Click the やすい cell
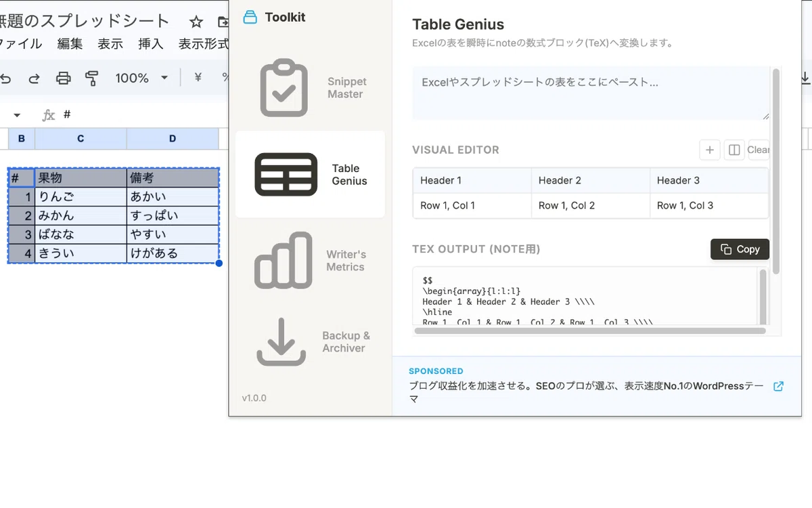Image resolution: width=812 pixels, height=508 pixels. [x=173, y=235]
